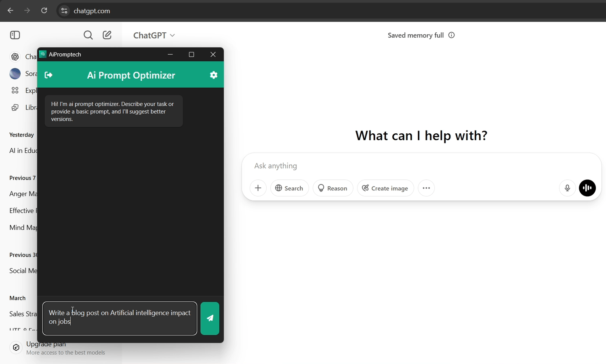
Task: Open the ChatGPT item in sidebar
Action: click(23, 57)
